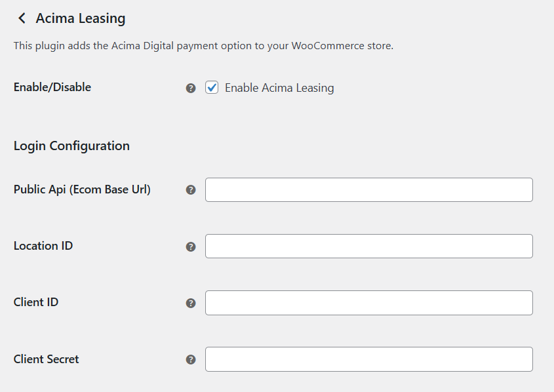Click the Location ID field label

[43, 246]
